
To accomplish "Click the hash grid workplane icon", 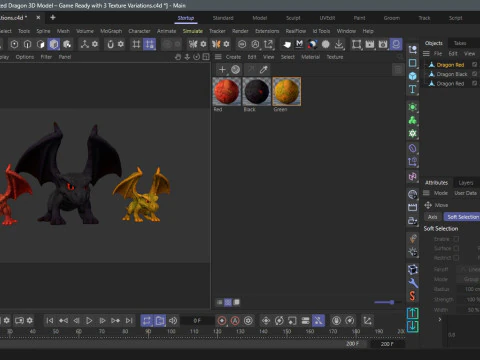I will (136, 44).
